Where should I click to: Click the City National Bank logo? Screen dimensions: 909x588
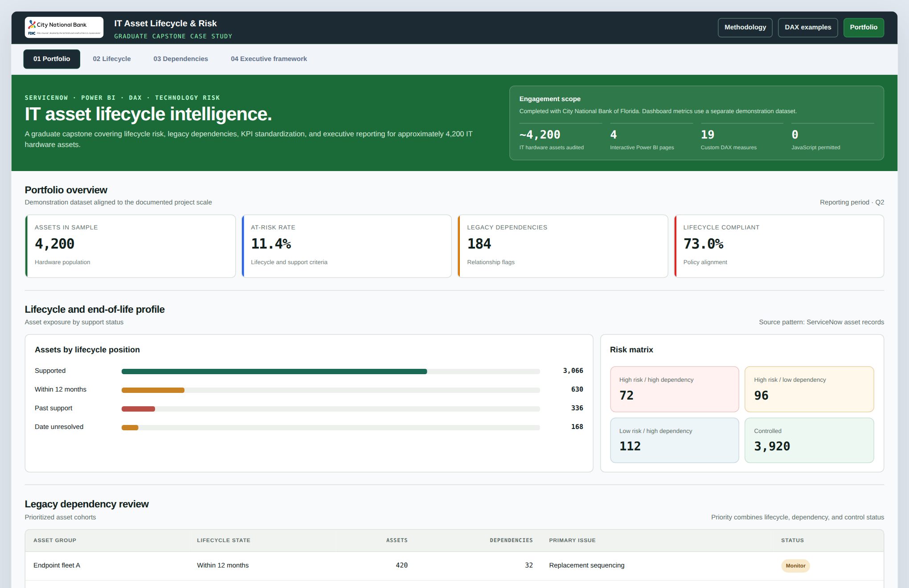tap(64, 28)
